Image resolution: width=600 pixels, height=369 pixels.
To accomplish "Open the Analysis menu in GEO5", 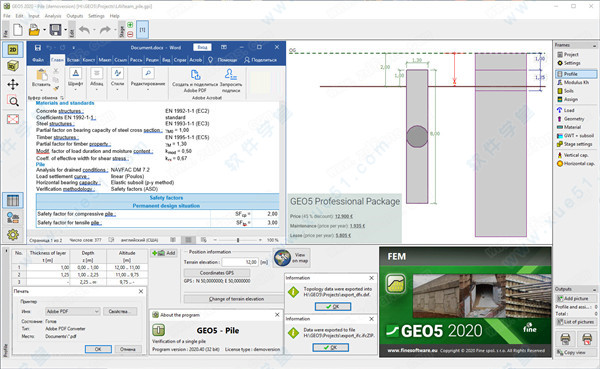I will tap(53, 16).
